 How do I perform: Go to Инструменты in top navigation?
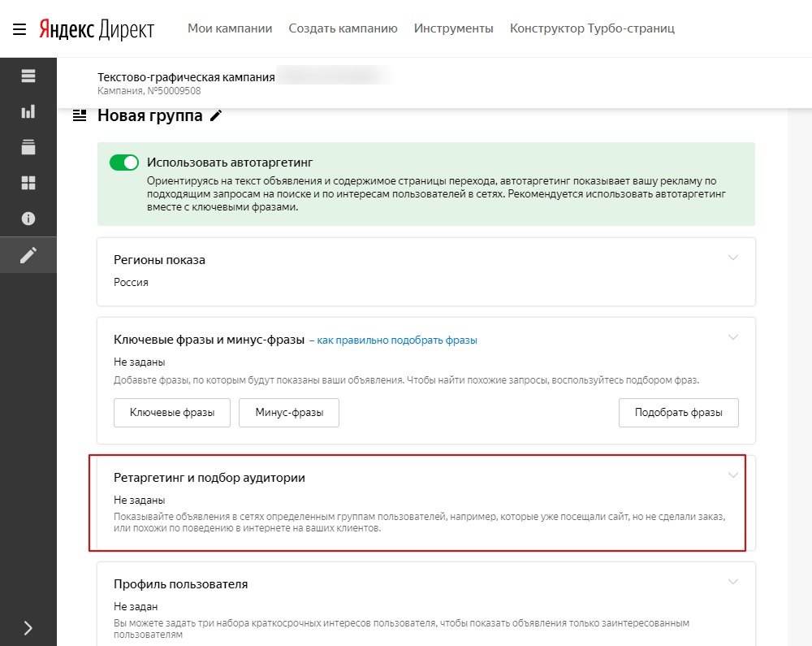pyautogui.click(x=453, y=28)
